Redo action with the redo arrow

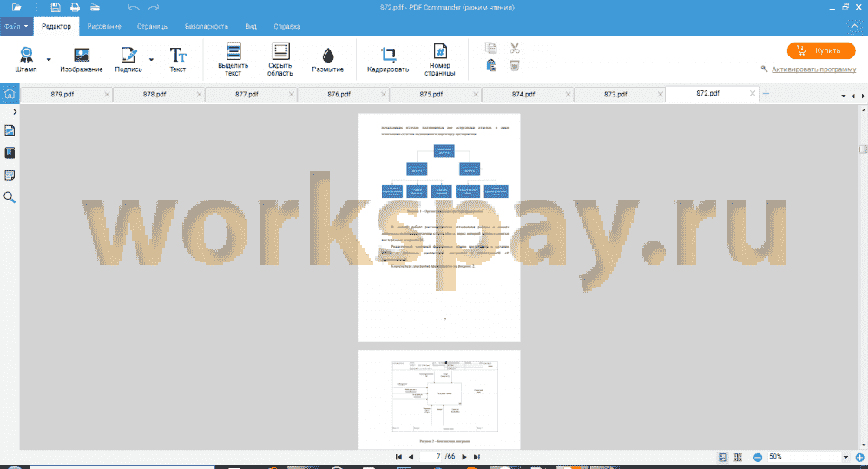point(154,8)
